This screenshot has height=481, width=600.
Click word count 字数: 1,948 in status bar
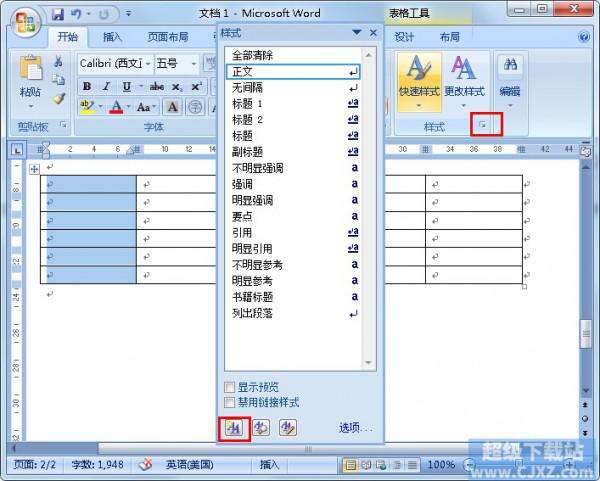[x=98, y=465]
